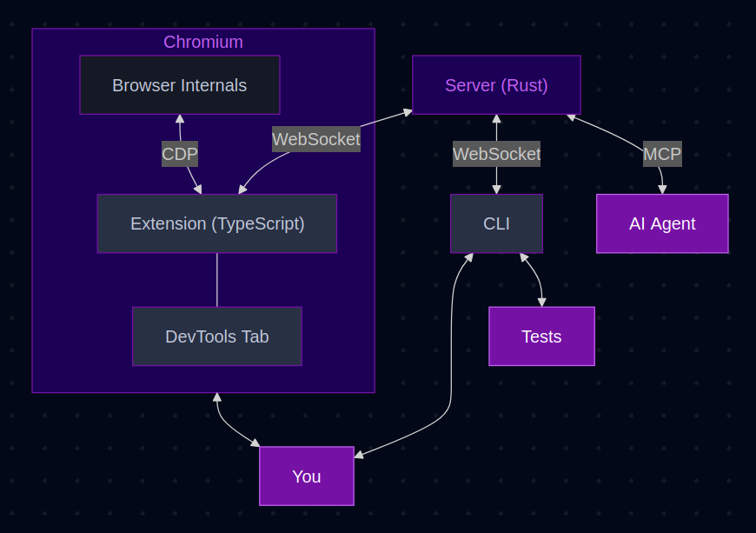The width and height of the screenshot is (756, 533).
Task: Select the Extension (TypeScript) node
Action: point(216,223)
